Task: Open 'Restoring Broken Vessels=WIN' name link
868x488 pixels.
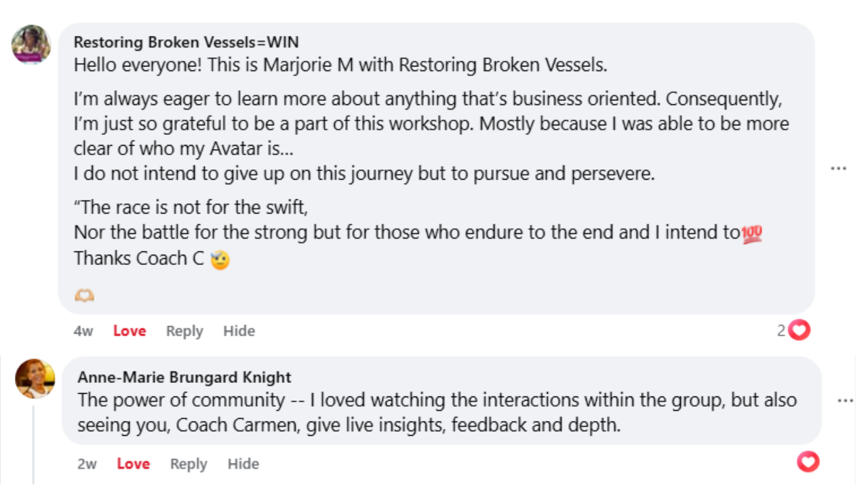Action: tap(186, 42)
